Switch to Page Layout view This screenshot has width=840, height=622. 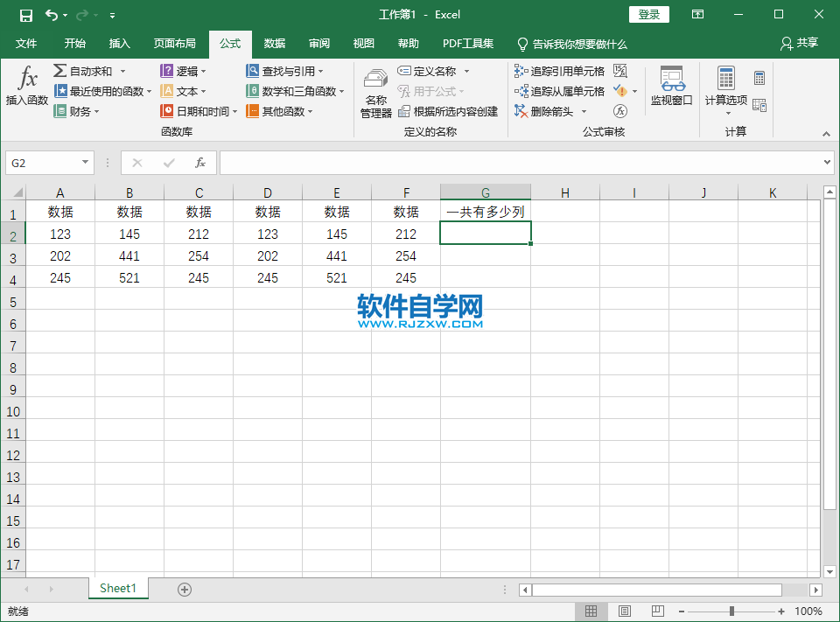(x=624, y=611)
